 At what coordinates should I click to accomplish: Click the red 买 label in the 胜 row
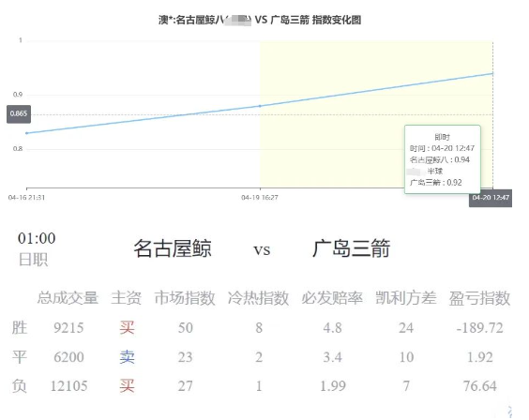pos(127,327)
